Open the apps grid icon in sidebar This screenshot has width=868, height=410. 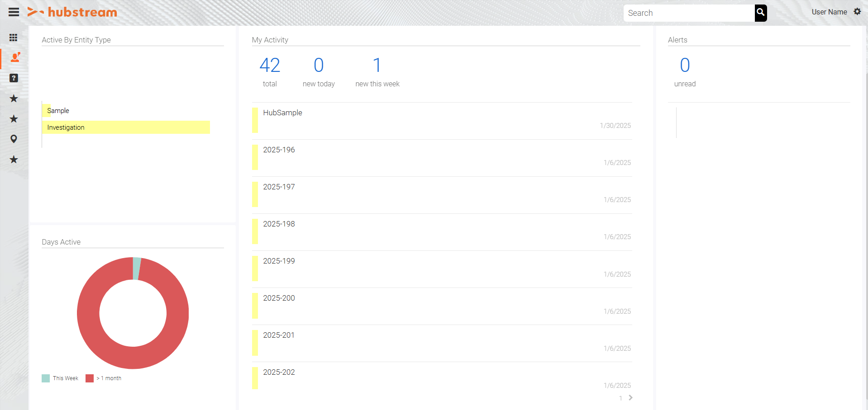(x=14, y=37)
